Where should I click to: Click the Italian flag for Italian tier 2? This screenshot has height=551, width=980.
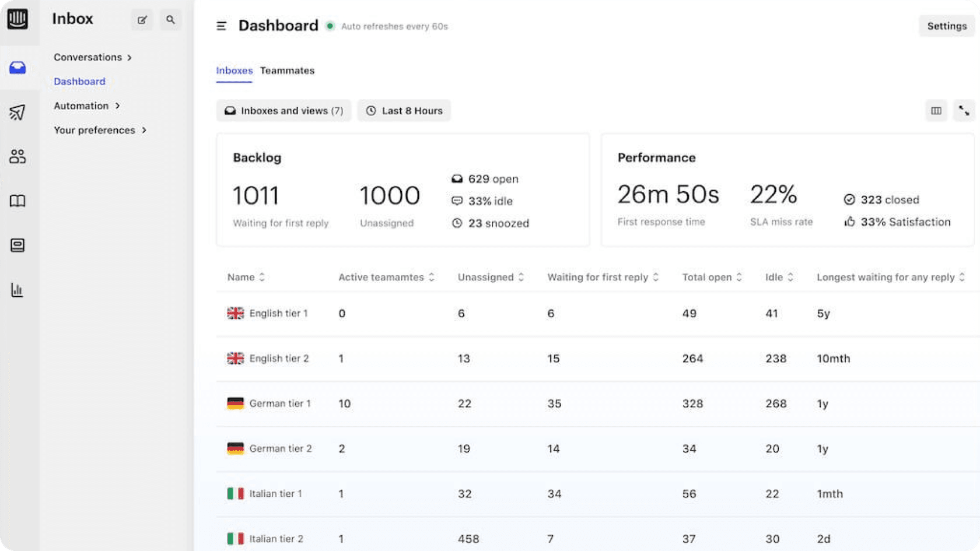point(236,538)
